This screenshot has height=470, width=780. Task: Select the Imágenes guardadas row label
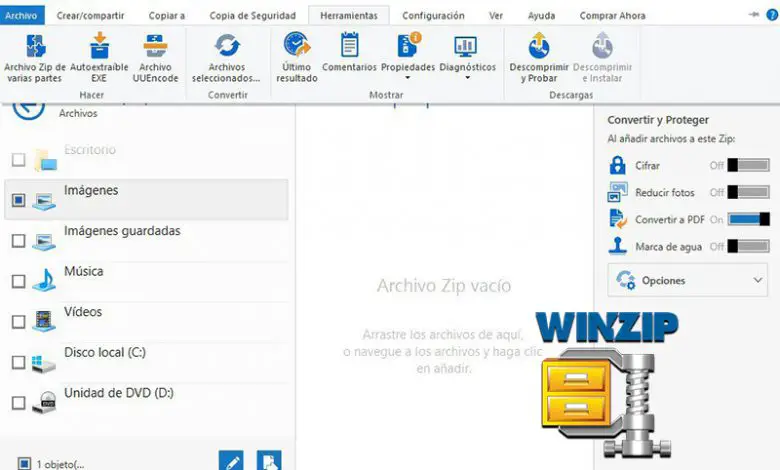[122, 230]
